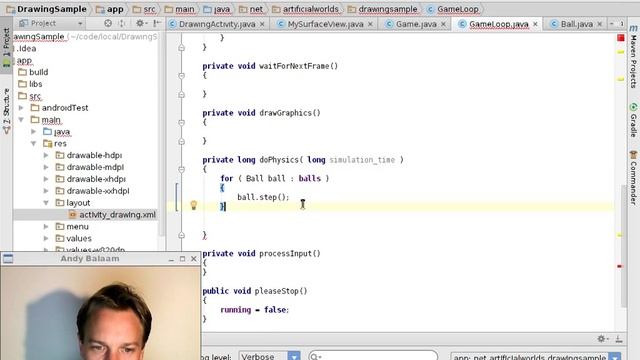Screen dimensions: 640x360
Task: Hide the Project tool window via pin icon
Action: [x=157, y=23]
